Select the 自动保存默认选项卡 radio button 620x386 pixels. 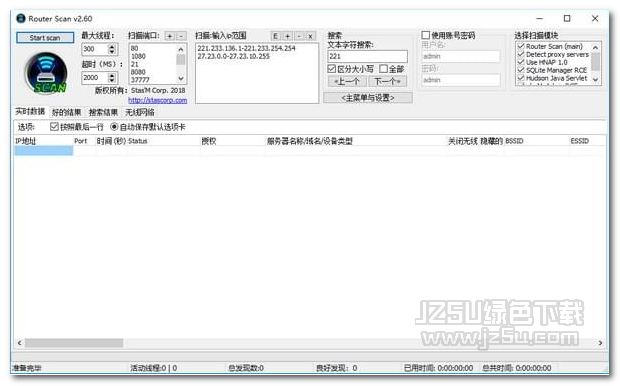(x=114, y=127)
